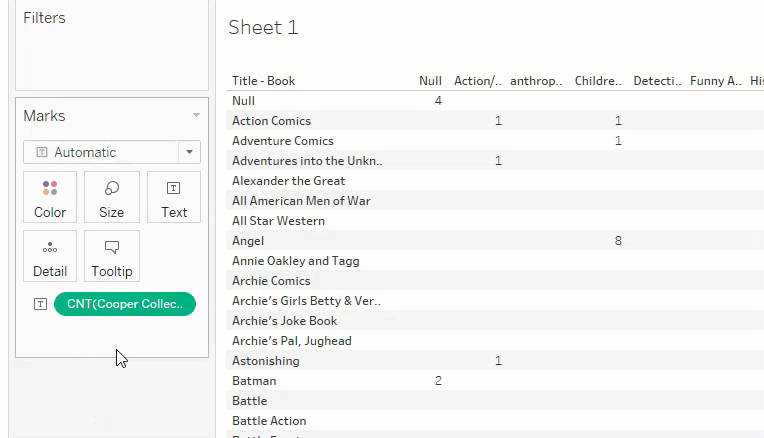Screen dimensions: 764x438
Task: Click the text icon beside CNT pill
Action: coord(40,304)
